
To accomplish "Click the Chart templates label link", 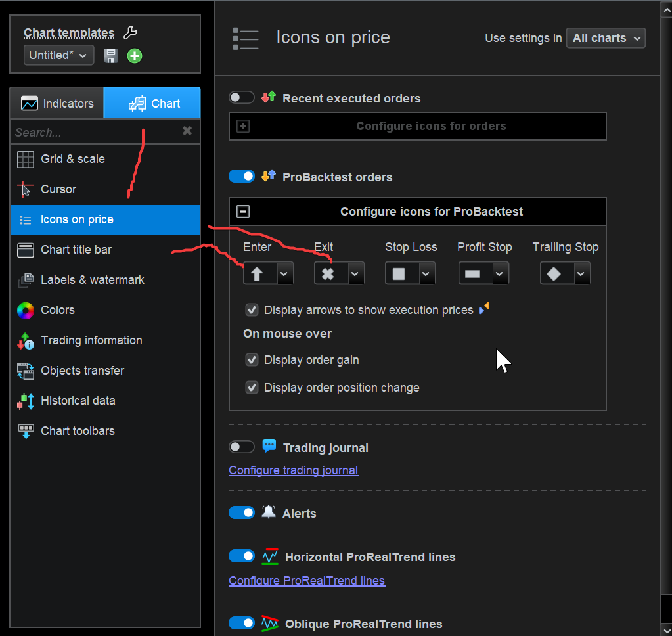I will (x=69, y=33).
